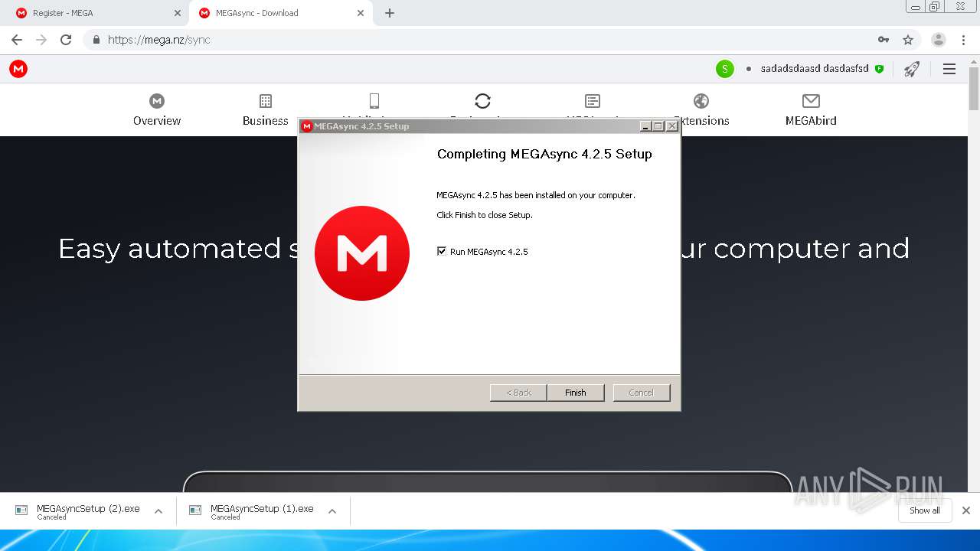Switch to the Register - MEGA tab

tap(99, 13)
